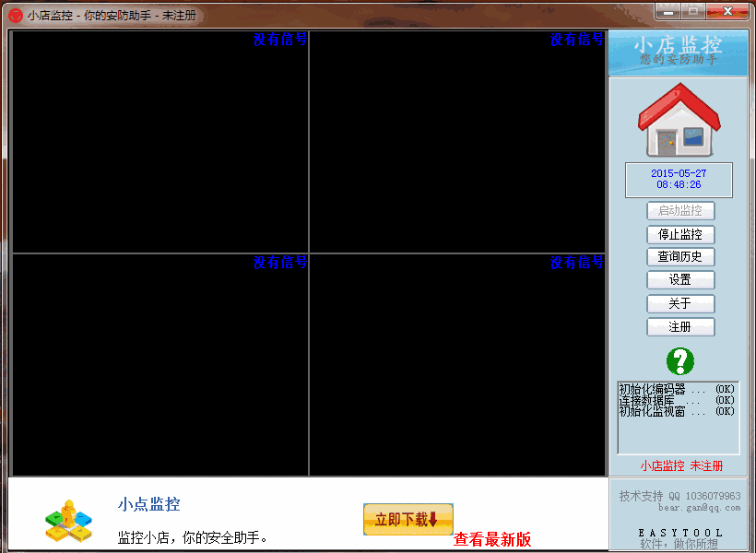Open the 设置 settings dialog
The image size is (756, 553).
click(x=680, y=280)
